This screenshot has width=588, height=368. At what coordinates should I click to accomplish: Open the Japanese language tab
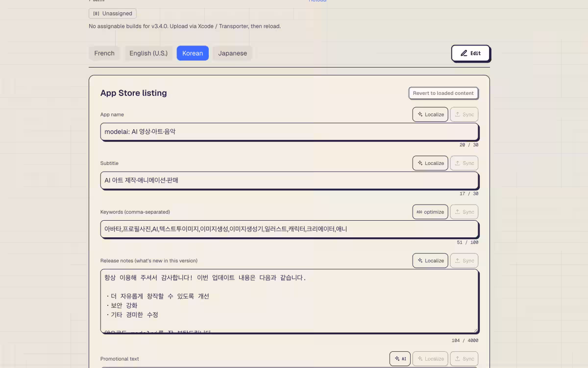pyautogui.click(x=233, y=53)
